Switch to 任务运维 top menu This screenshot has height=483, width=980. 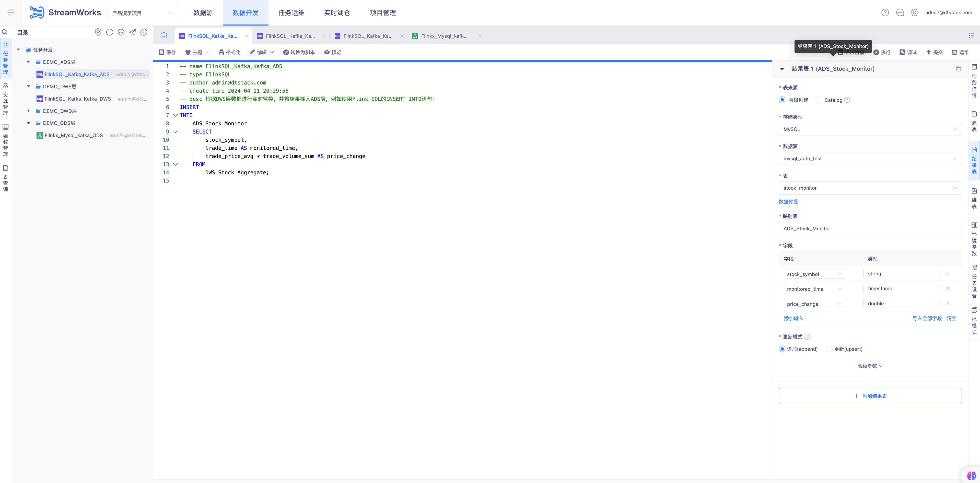(x=291, y=13)
